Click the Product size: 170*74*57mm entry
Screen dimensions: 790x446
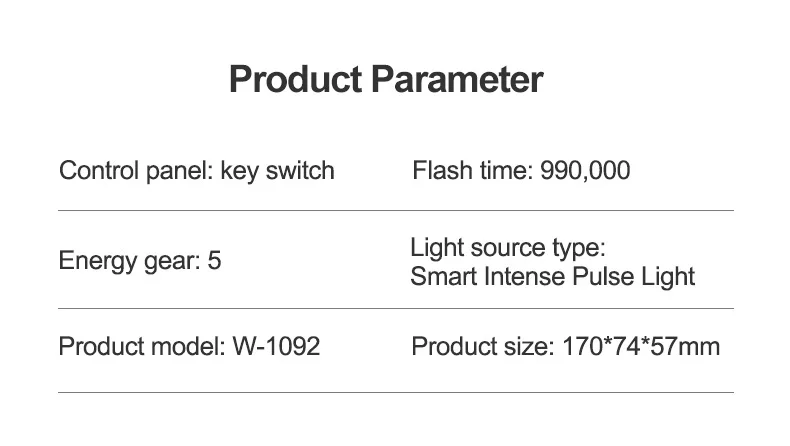coord(565,347)
